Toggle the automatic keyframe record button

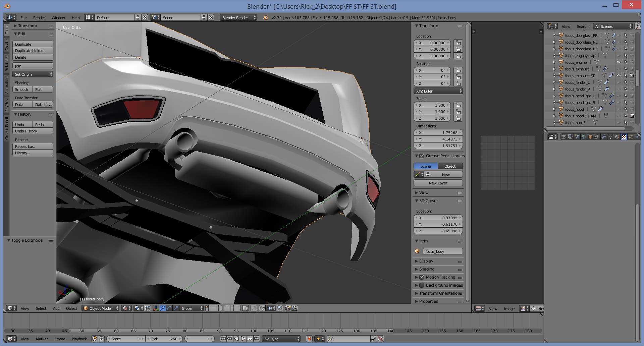(309, 339)
